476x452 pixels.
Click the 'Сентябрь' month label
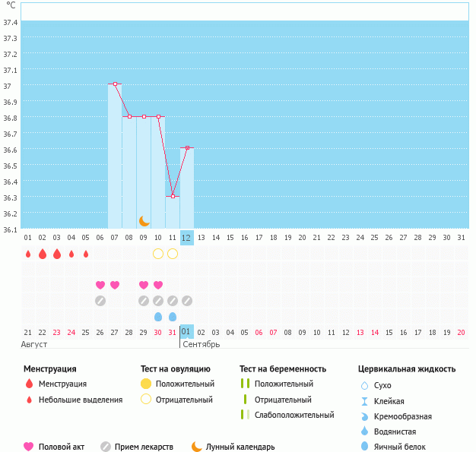click(x=202, y=344)
